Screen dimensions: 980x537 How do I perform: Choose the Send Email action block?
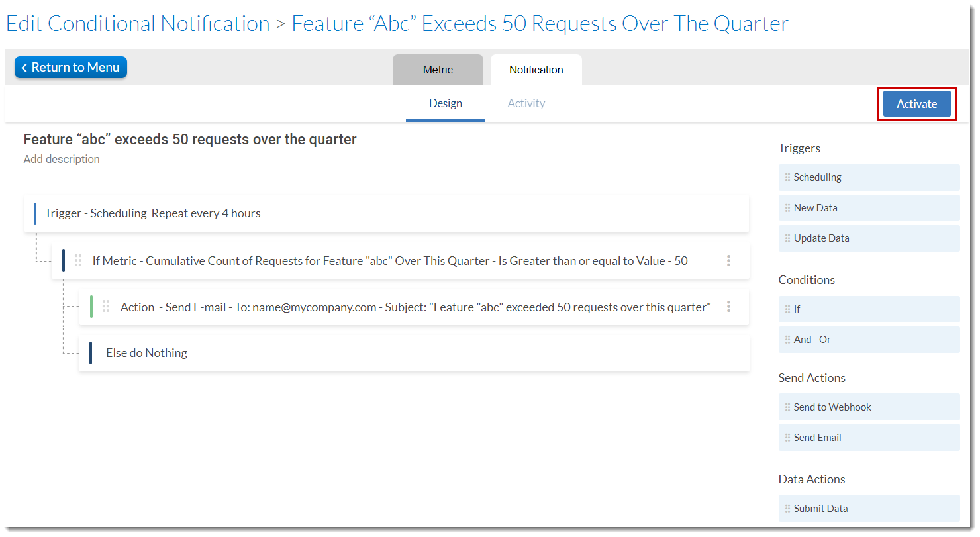pos(869,438)
